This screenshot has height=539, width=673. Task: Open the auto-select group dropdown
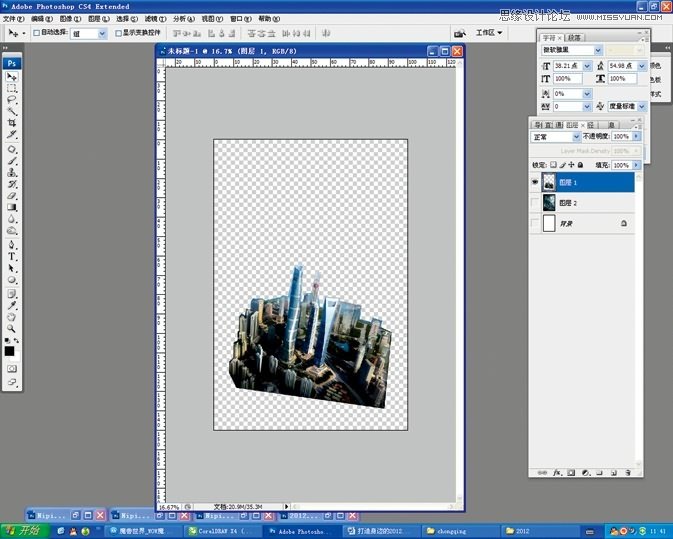tap(102, 33)
